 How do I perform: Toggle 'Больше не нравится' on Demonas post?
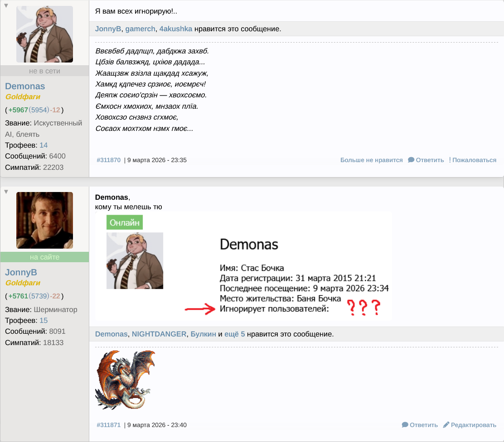(x=371, y=160)
